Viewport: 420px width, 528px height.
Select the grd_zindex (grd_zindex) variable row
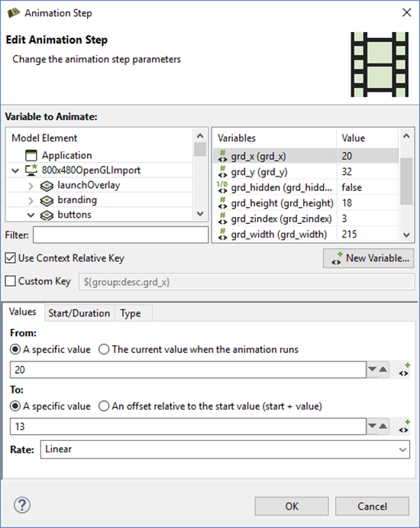point(305,219)
